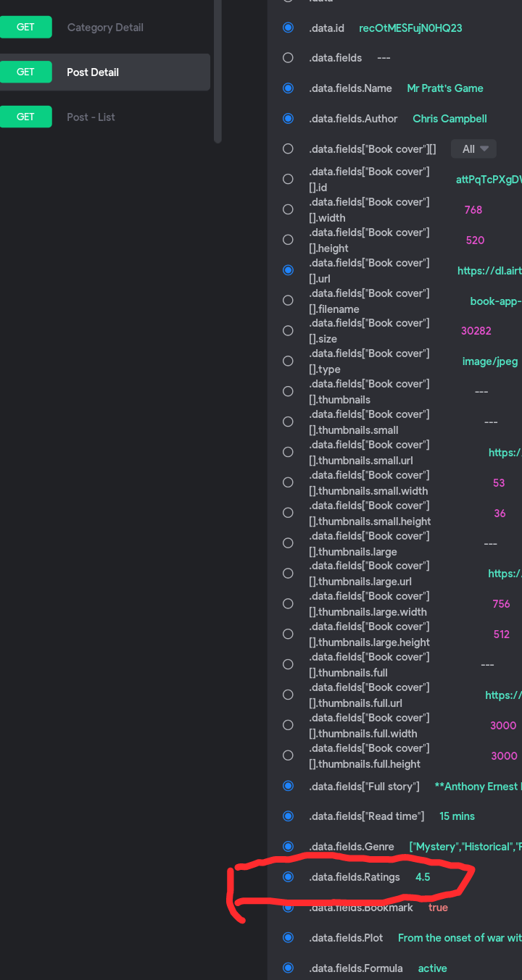522x980 pixels.
Task: Click the active formula value
Action: (x=432, y=968)
